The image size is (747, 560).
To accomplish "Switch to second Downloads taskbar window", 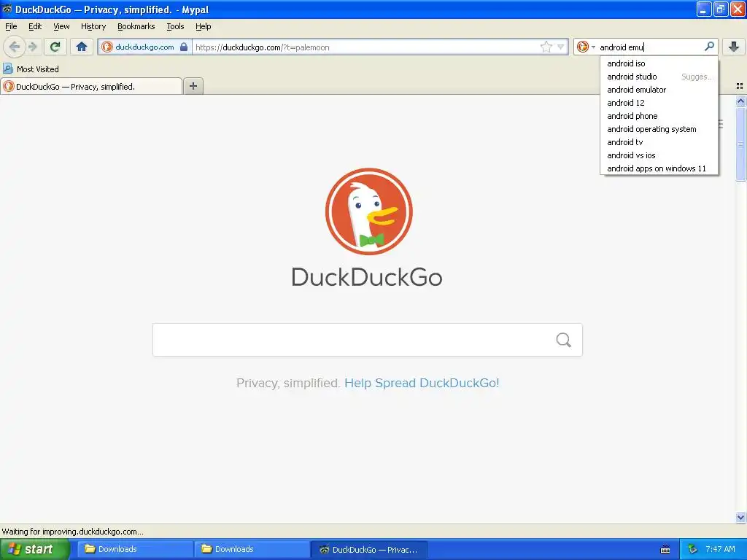I will pos(252,549).
